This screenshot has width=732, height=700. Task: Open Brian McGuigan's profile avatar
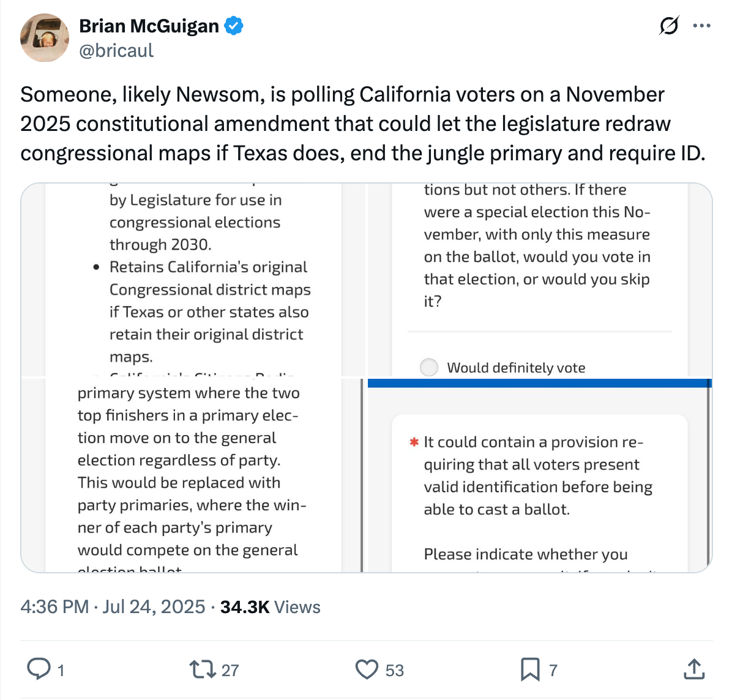point(45,37)
